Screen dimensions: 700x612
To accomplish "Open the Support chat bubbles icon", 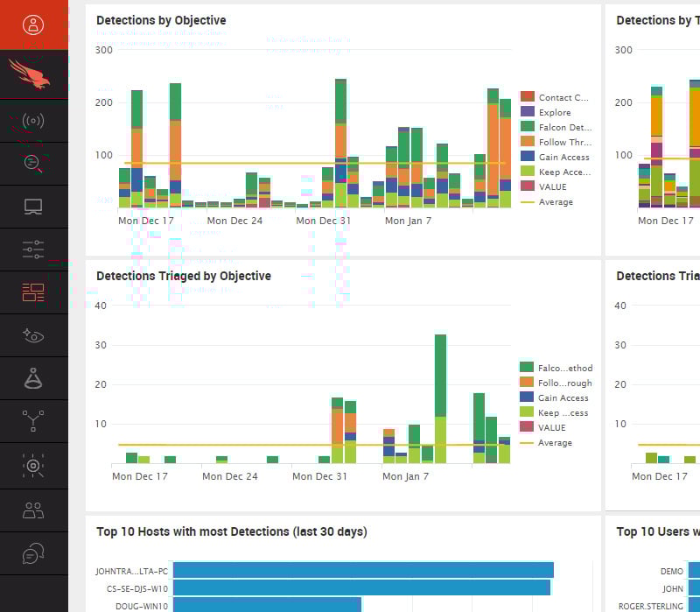I will 33,553.
